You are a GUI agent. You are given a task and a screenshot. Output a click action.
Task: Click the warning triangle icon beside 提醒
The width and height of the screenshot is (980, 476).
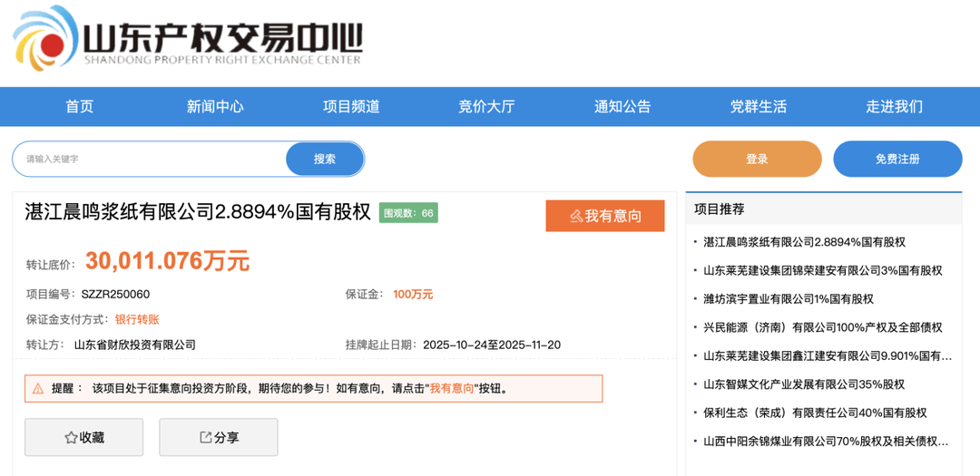38,389
